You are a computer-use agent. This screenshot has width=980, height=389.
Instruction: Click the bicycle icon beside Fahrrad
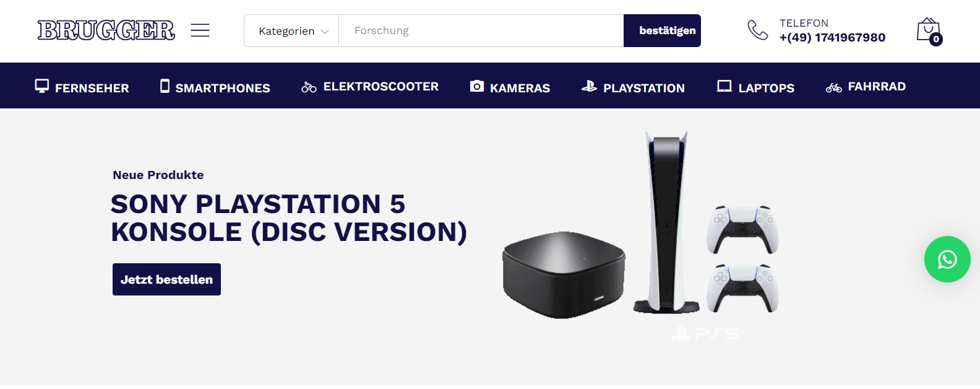(x=833, y=87)
